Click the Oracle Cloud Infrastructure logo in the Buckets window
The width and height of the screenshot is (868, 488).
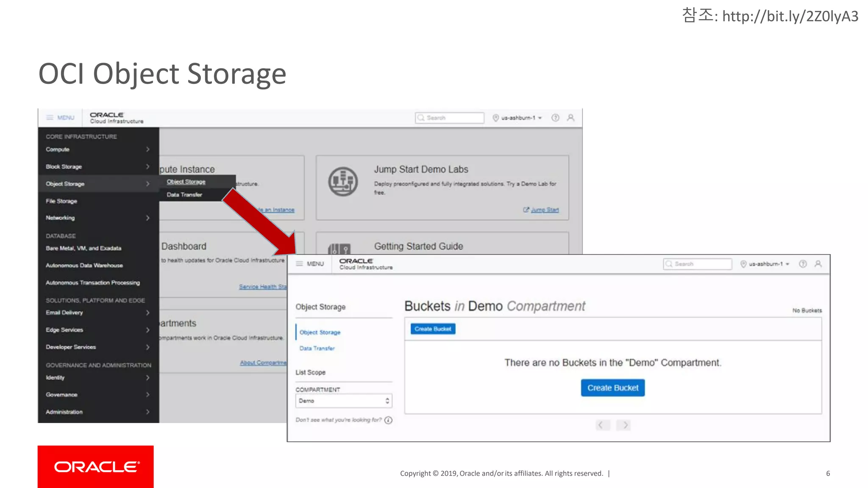366,264
